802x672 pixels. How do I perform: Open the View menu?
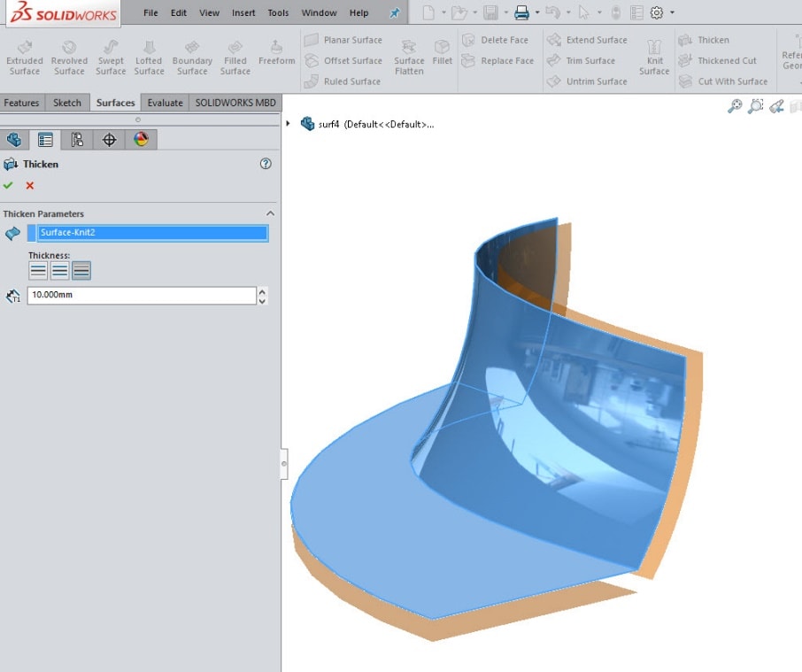coord(209,12)
